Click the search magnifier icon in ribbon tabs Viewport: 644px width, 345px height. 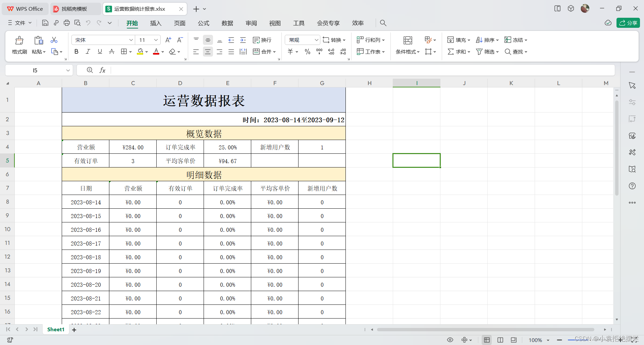(x=383, y=23)
